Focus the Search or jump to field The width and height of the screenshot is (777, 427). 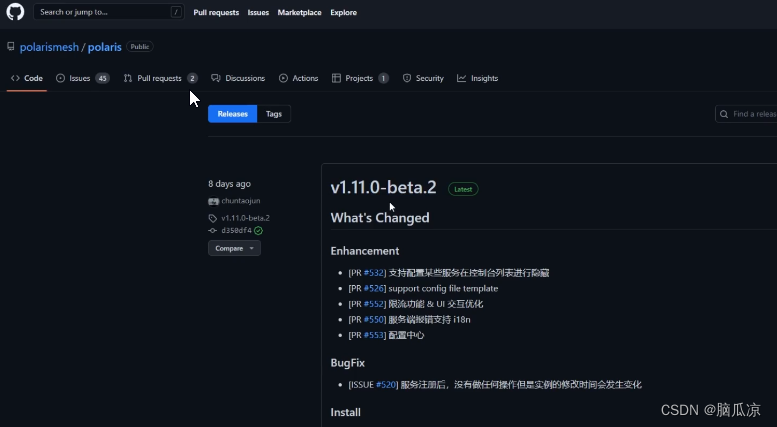pos(109,12)
